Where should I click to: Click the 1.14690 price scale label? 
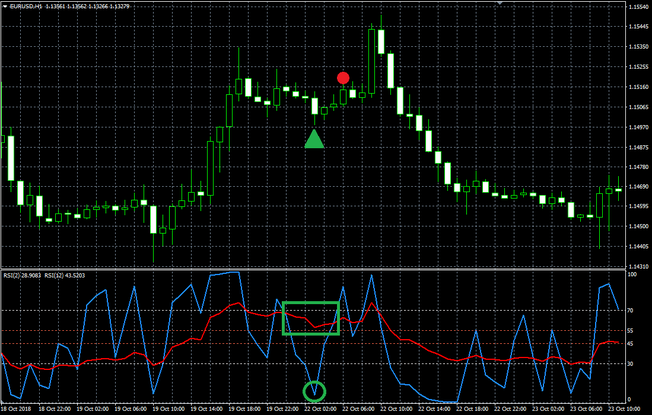coord(638,187)
